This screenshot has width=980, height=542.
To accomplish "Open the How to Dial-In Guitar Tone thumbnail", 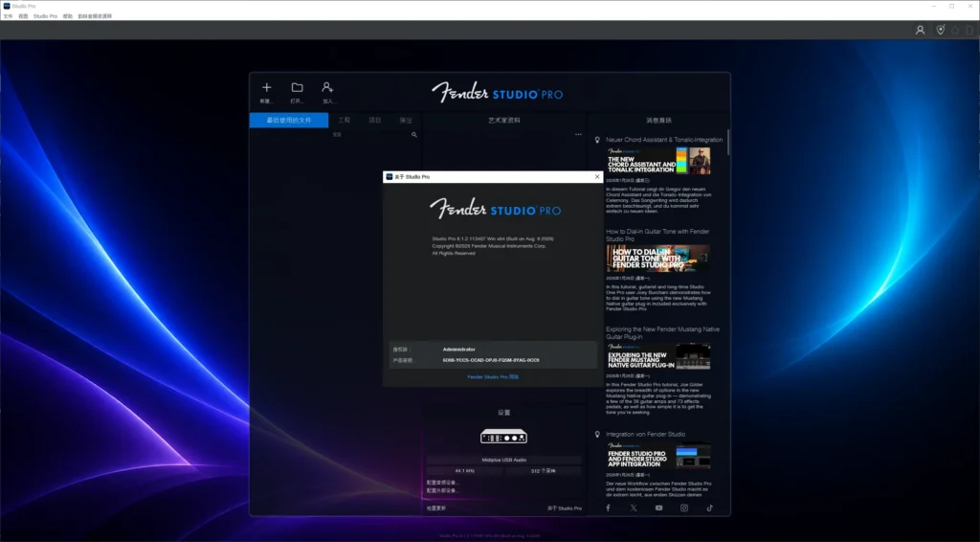I will pyautogui.click(x=658, y=259).
